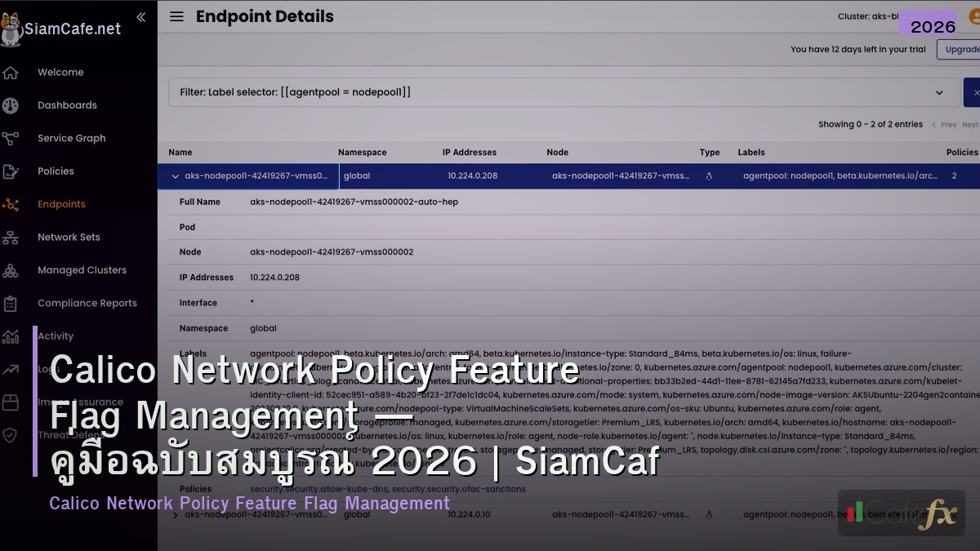The height and width of the screenshot is (551, 980).
Task: Click the Compliance Reports clipboard icon
Action: [x=11, y=303]
